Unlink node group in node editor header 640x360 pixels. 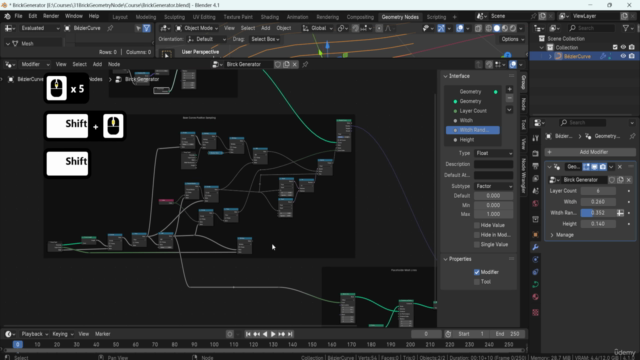point(295,64)
